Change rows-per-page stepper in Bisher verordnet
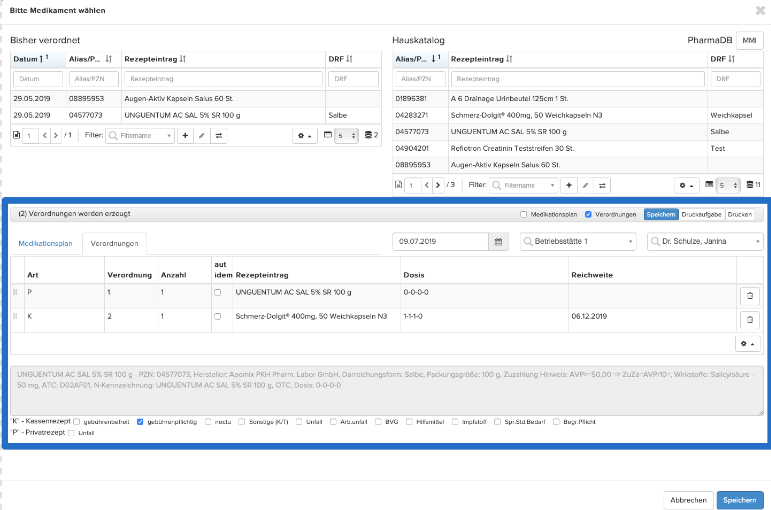771x510 pixels. [347, 135]
